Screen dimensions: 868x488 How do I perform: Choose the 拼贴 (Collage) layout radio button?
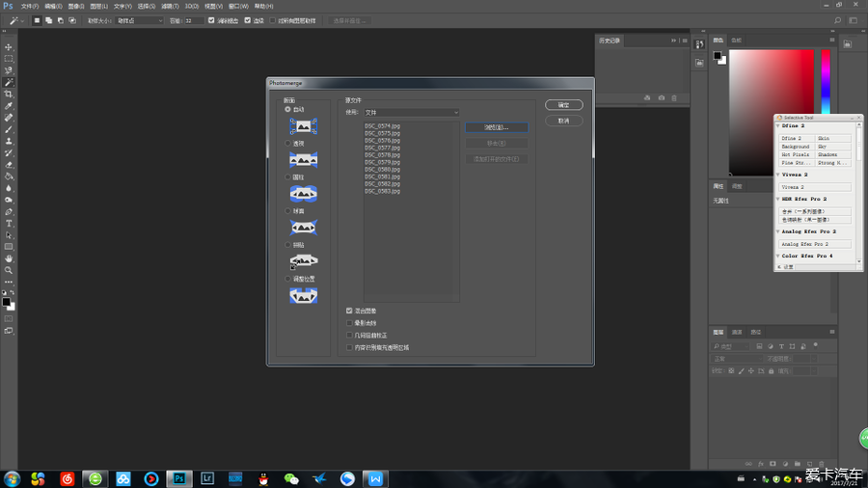(x=287, y=245)
